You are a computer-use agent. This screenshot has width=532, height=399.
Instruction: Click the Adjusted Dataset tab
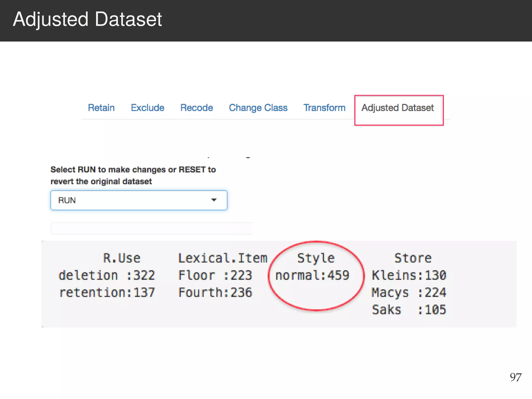(x=397, y=108)
